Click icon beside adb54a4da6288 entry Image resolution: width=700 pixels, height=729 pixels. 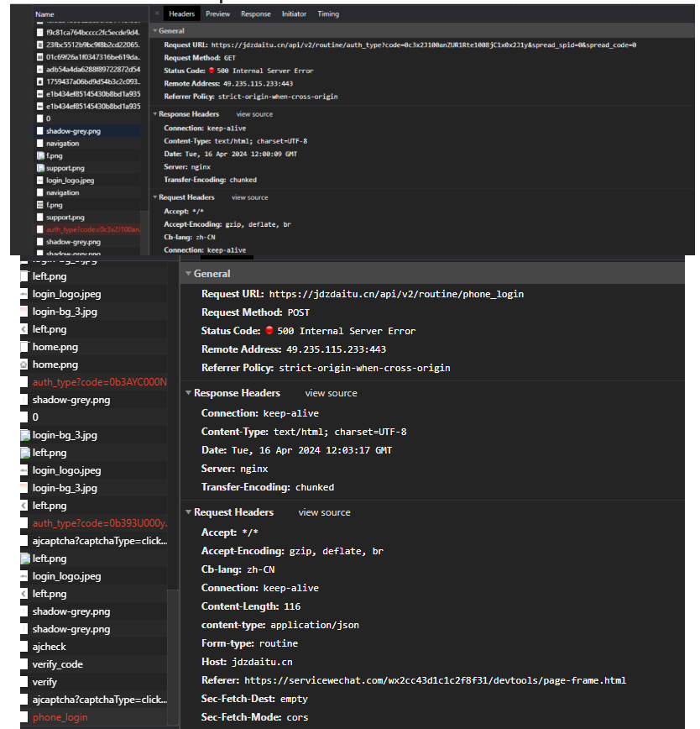click(39, 69)
